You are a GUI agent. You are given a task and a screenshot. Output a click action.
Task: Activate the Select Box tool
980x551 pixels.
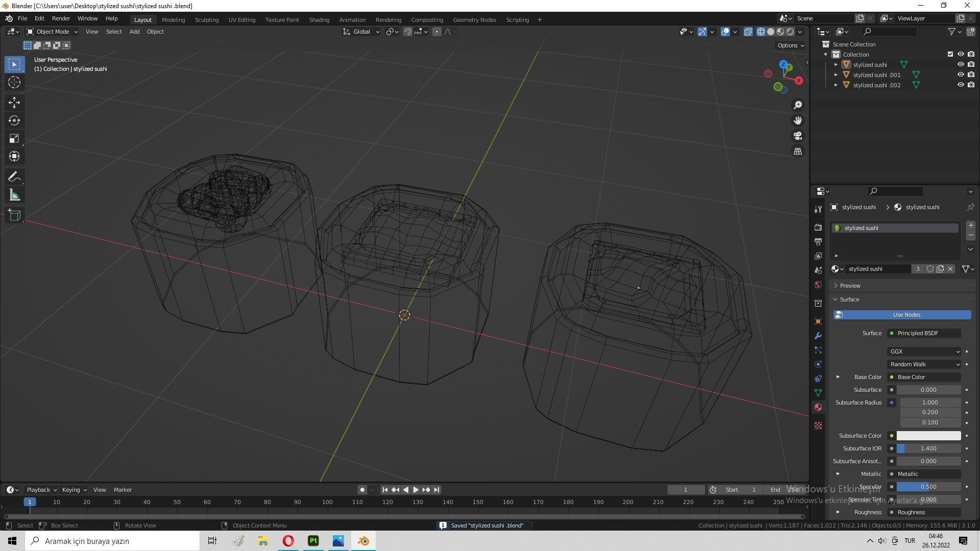[14, 64]
